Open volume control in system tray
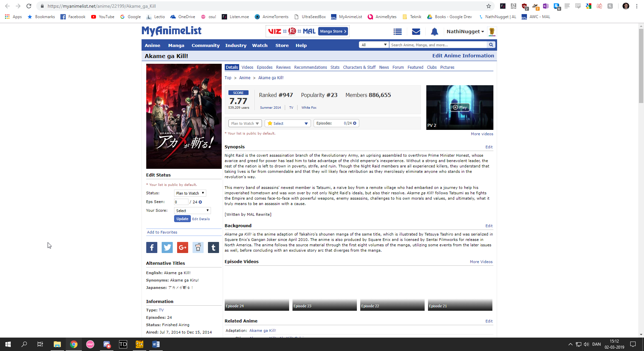Image resolution: width=644 pixels, height=351 pixels. pyautogui.click(x=586, y=344)
